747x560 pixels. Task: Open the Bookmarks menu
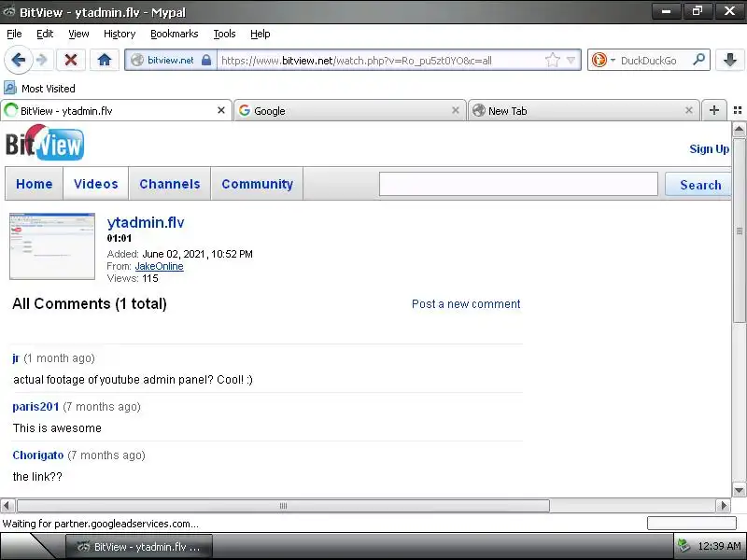175,34
